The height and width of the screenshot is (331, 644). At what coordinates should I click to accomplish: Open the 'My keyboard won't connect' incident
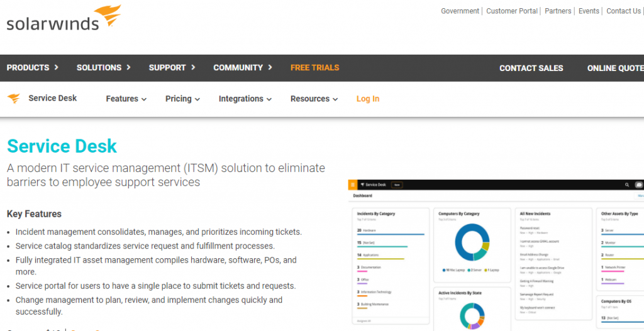pos(537,309)
